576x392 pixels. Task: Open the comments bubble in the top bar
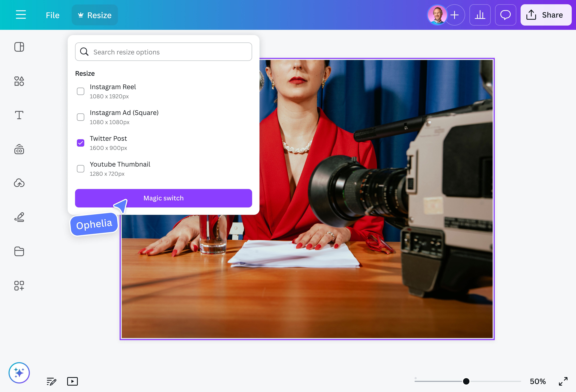pyautogui.click(x=505, y=15)
